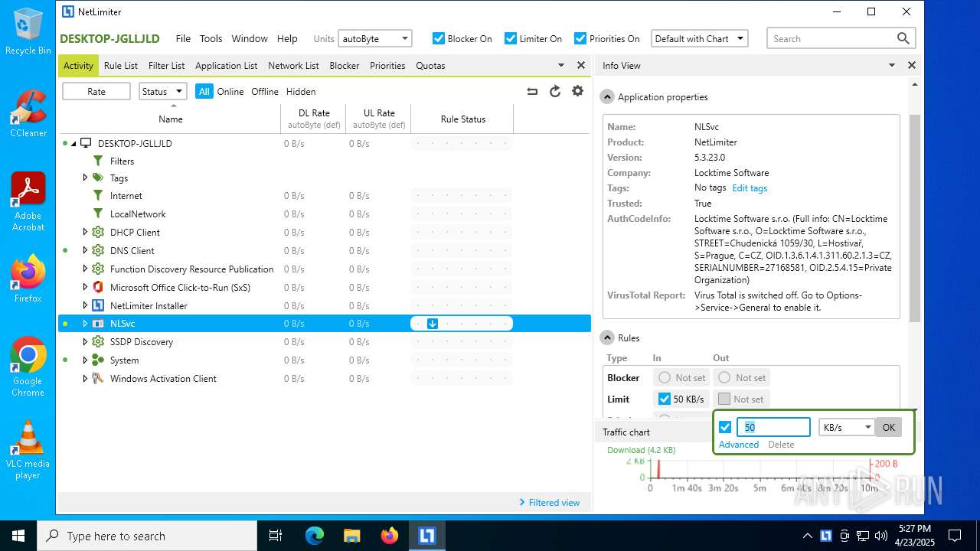Click the limit value input field
The width and height of the screenshot is (980, 551).
(x=773, y=427)
